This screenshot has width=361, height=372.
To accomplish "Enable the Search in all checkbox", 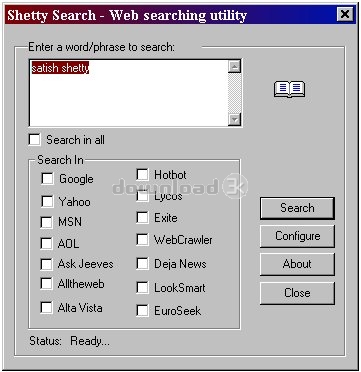I will pyautogui.click(x=34, y=140).
